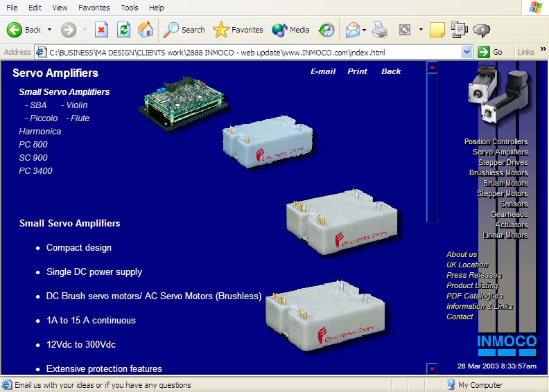Navigate to Actuators
Screen dimensions: 549x392
point(512,225)
